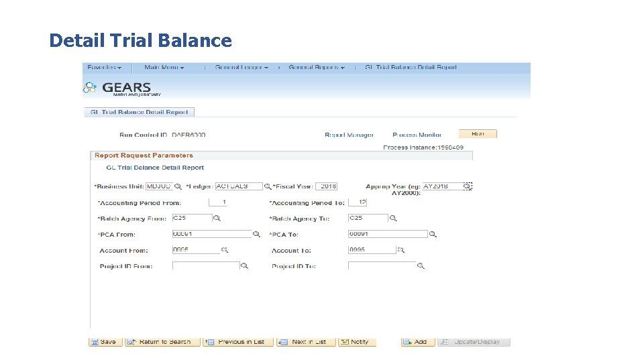Click Return to Search button
This screenshot has width=644, height=362.
(x=162, y=342)
